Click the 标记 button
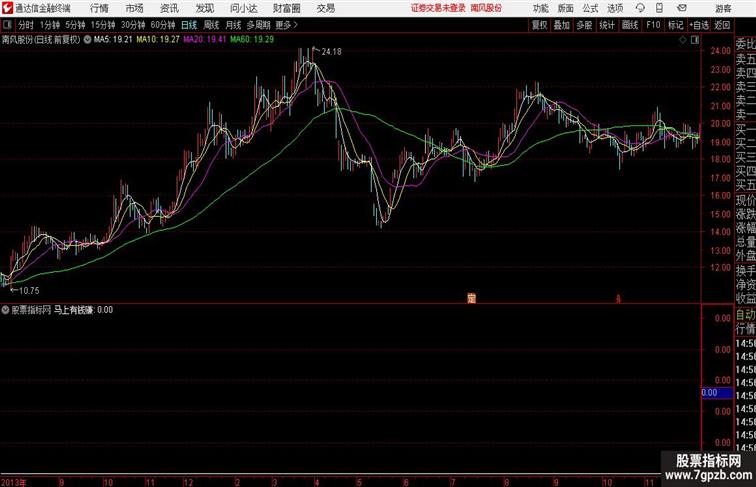This screenshot has width=756, height=487. 675,25
